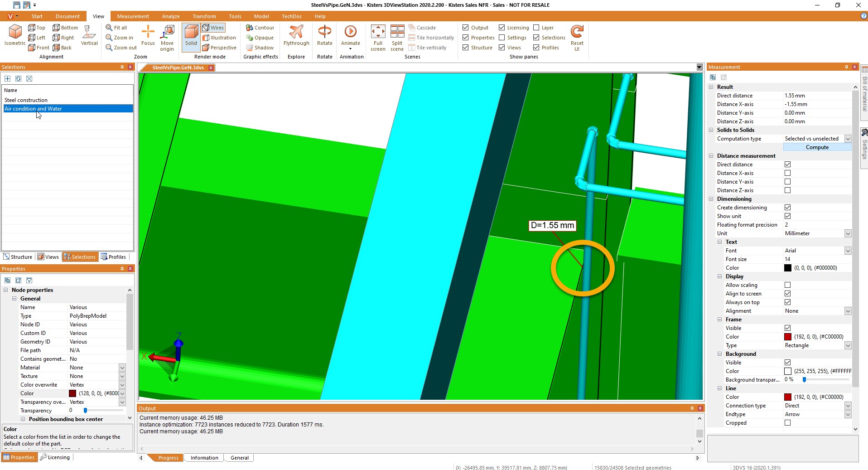Collapse the Dimensioning section
Image resolution: width=868 pixels, height=470 pixels.
pyautogui.click(x=711, y=199)
